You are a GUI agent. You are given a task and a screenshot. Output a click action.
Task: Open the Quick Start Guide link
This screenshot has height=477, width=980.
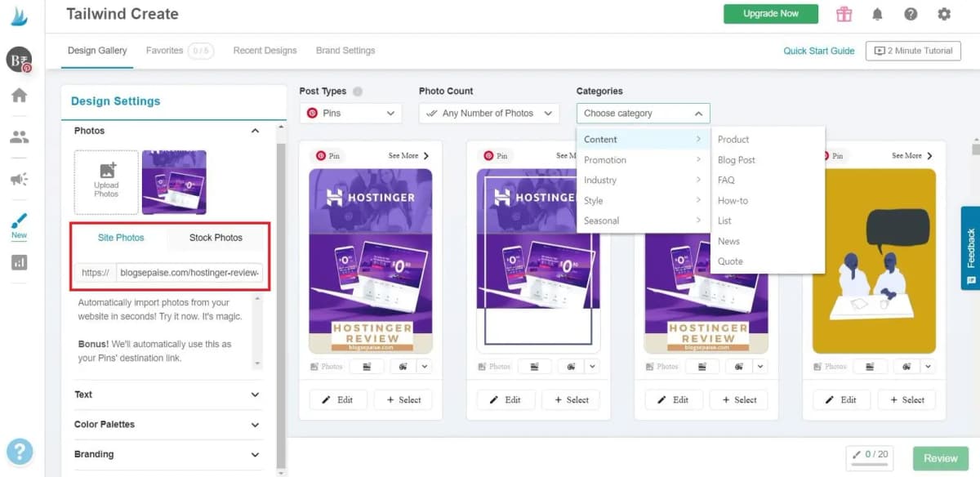point(819,51)
